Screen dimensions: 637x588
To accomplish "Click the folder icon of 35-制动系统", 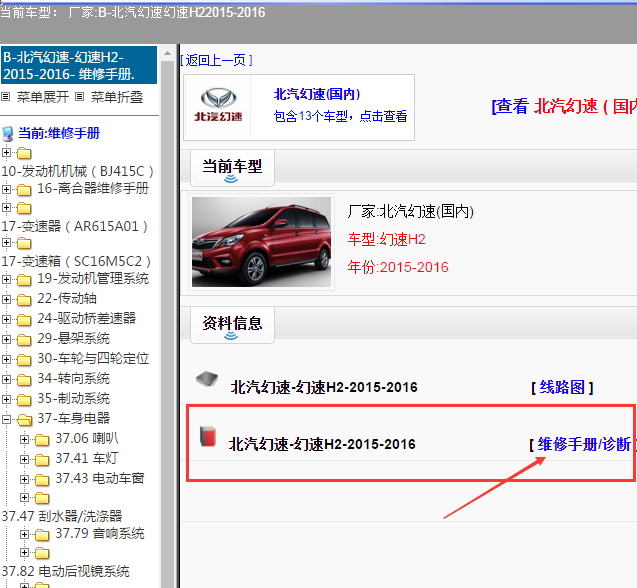I will 24,399.
